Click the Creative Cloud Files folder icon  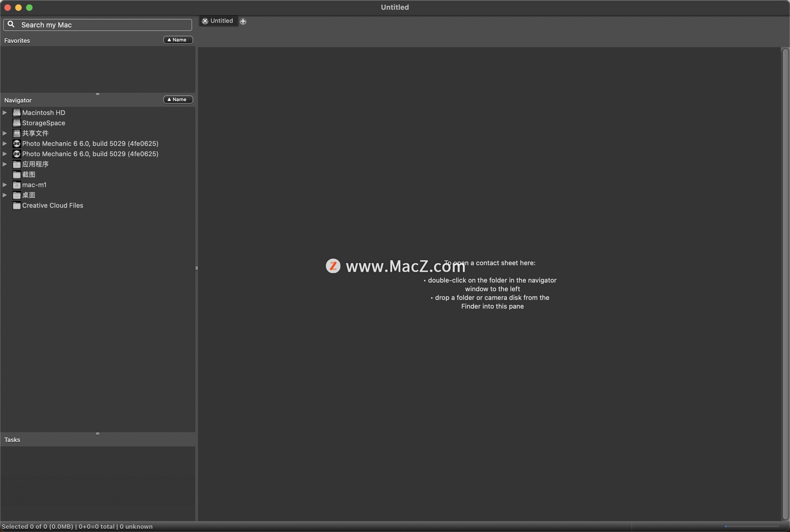(x=16, y=206)
